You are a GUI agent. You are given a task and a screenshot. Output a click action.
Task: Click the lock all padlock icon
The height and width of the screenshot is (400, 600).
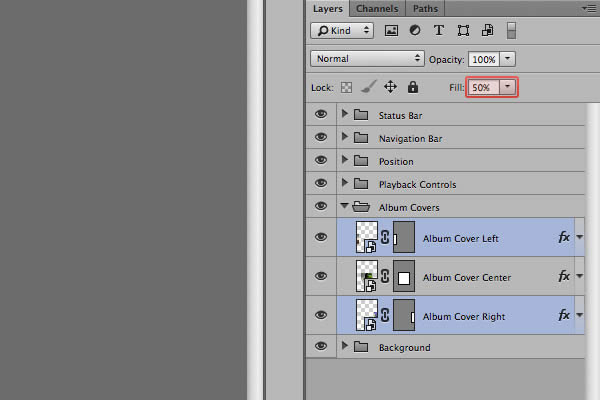(413, 88)
